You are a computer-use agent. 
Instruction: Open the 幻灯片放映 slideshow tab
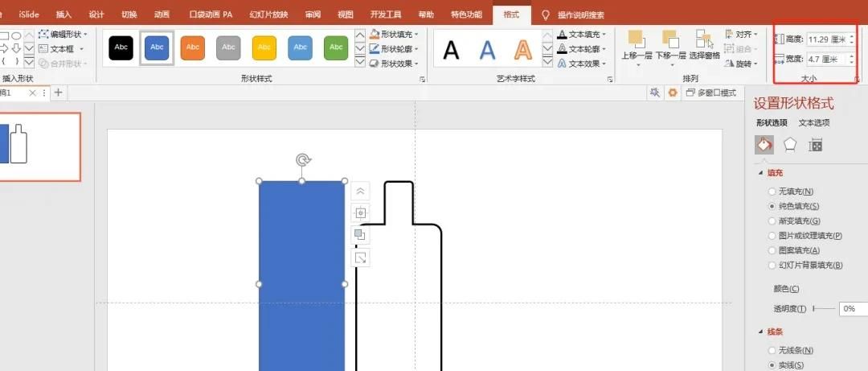[268, 15]
